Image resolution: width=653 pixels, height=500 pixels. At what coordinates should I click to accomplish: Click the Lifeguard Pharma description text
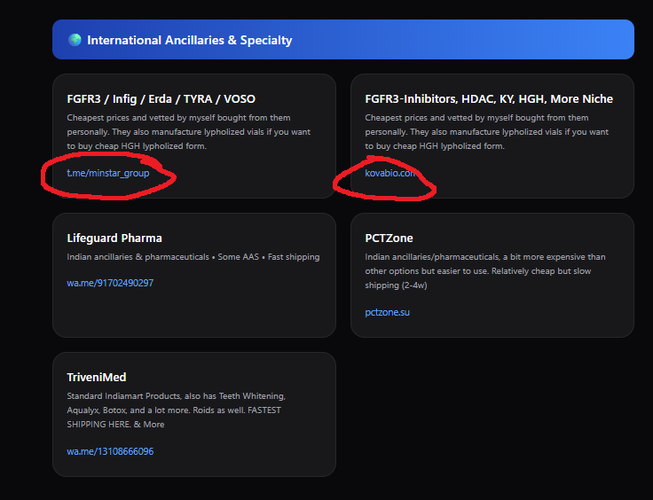click(x=193, y=257)
